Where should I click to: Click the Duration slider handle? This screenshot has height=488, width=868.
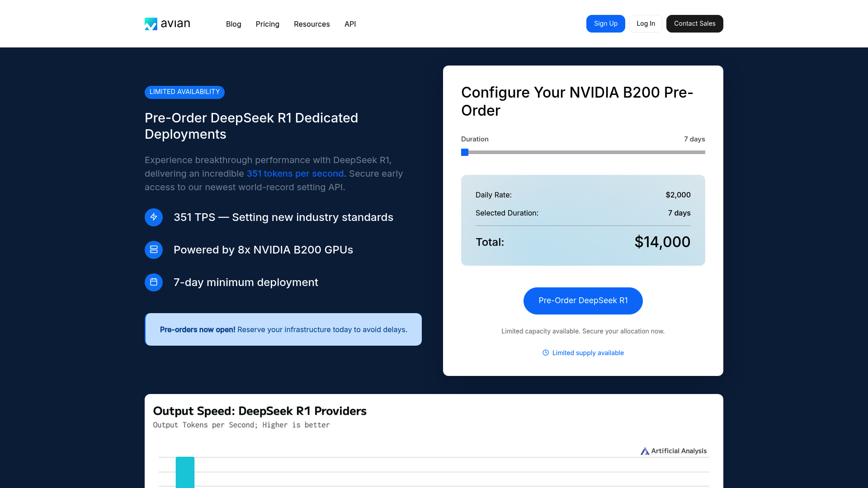point(465,152)
